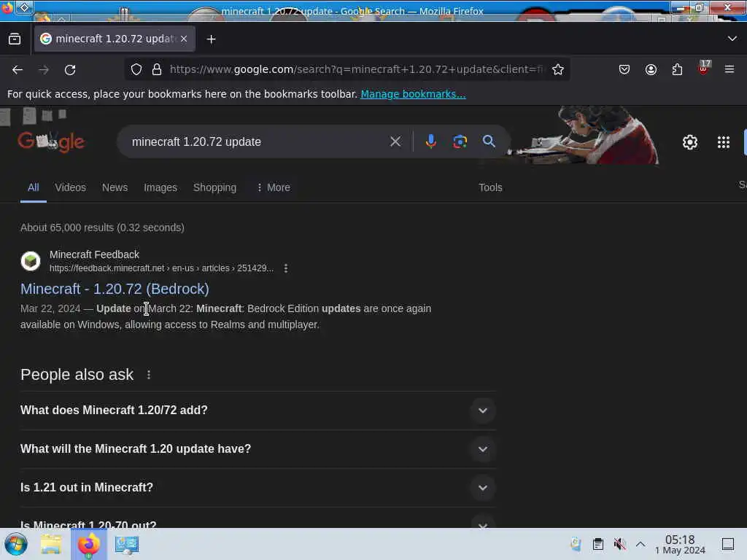Open the Minecraft Feedback result options dots
Image resolution: width=747 pixels, height=560 pixels.
(x=286, y=268)
